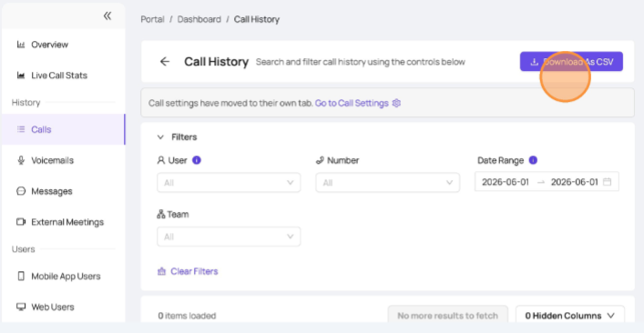Screen dimensions: 644x333
Task: Click the Overview chart icon
Action: (x=21, y=45)
